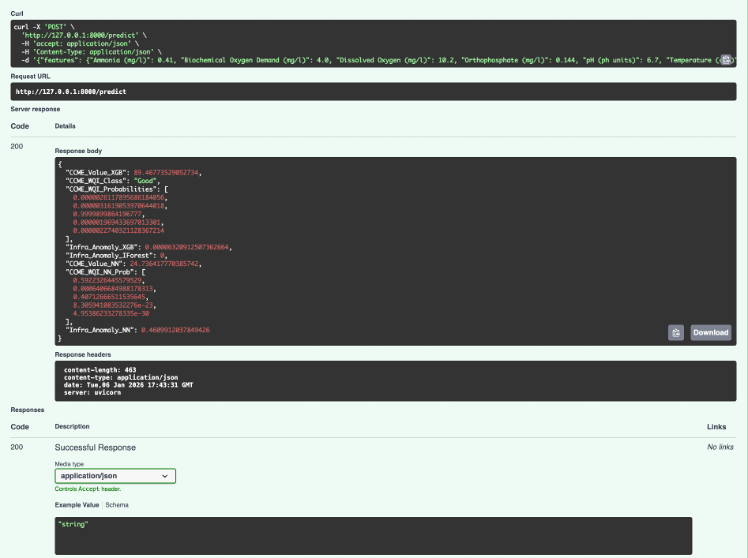Click the NN probability 0.5922326445579529
Viewport: 748px width, 558px height.
[107, 280]
